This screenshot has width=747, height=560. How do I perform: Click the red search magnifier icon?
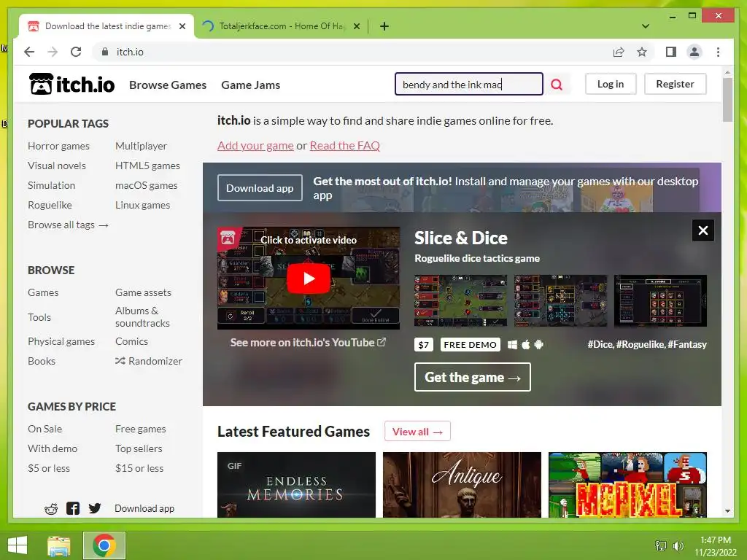pyautogui.click(x=557, y=85)
